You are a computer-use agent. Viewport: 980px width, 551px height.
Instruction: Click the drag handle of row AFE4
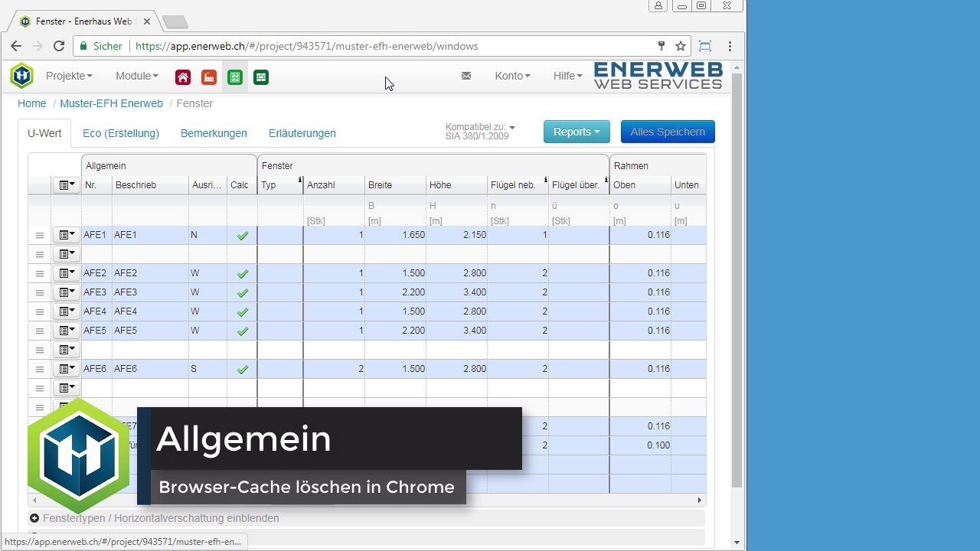40,312
